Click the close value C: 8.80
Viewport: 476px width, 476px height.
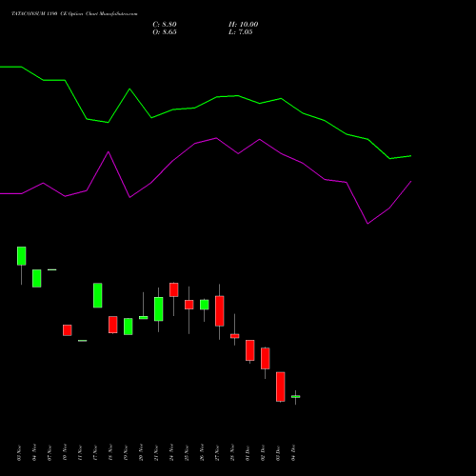coord(165,25)
